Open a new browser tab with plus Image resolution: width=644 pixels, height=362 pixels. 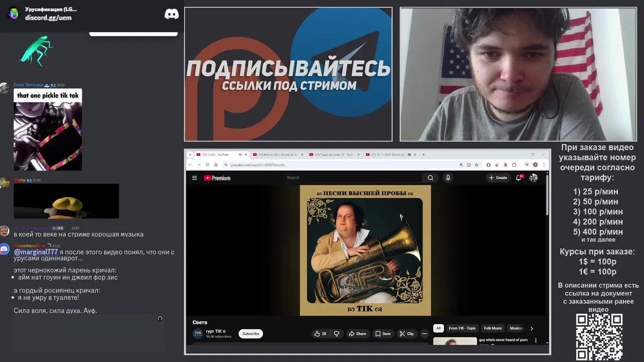point(423,154)
